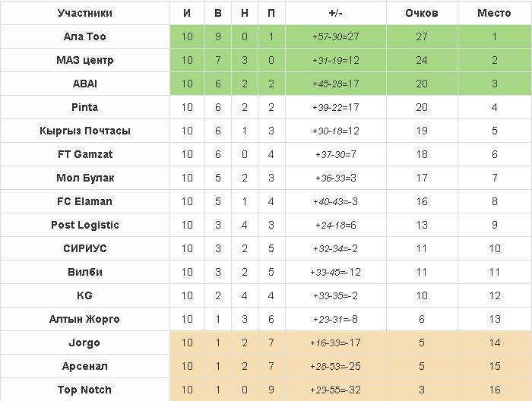Click the Алтын Жорго team name

pyautogui.click(x=84, y=319)
